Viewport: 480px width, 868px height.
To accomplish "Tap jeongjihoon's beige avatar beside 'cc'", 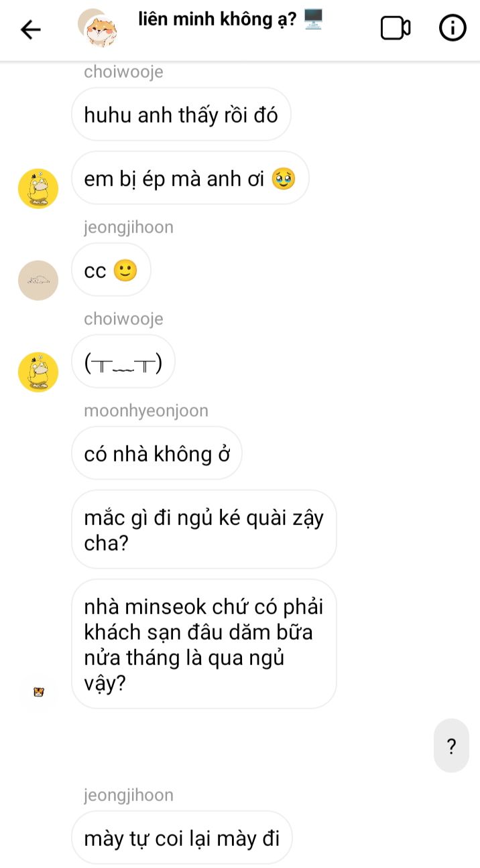I will click(x=38, y=280).
